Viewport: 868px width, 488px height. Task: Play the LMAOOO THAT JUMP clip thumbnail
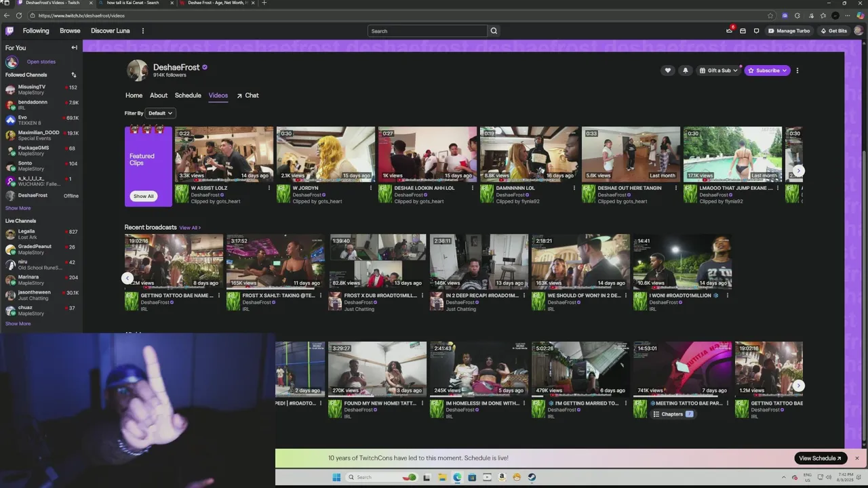click(732, 154)
